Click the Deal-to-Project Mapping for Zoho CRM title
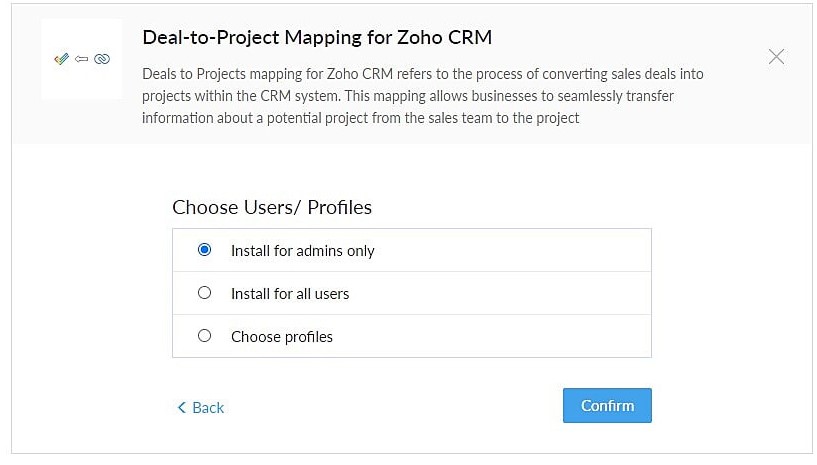 click(317, 38)
